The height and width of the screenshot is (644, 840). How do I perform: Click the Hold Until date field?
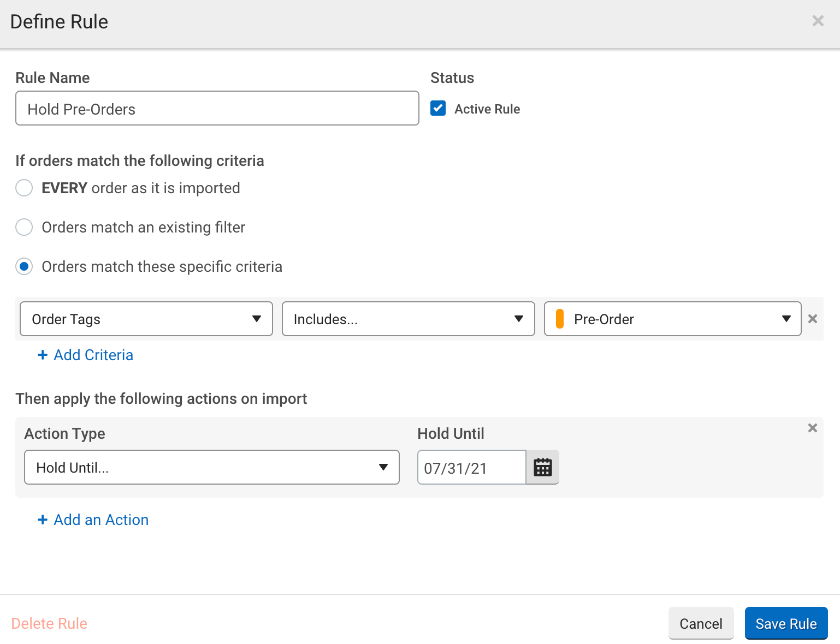(472, 467)
